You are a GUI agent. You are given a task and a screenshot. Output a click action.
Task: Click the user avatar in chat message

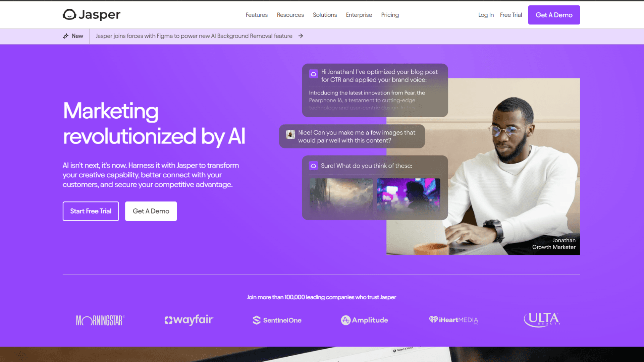point(290,134)
